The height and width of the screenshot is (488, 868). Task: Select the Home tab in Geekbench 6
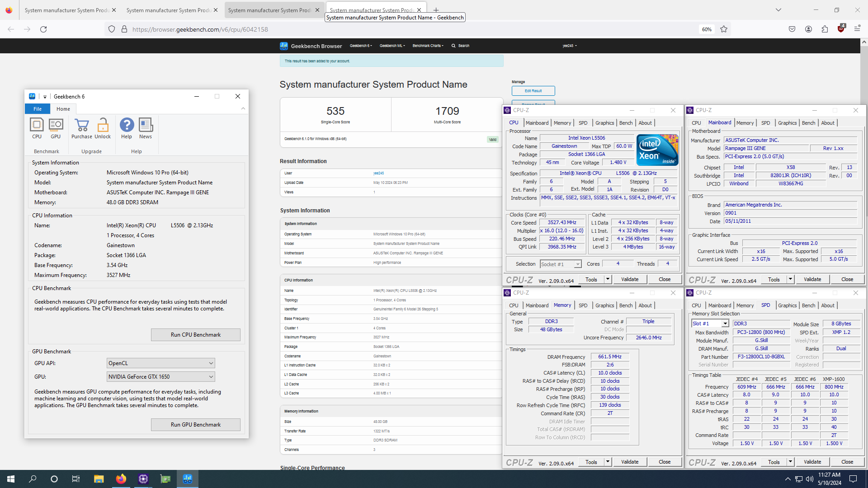tap(63, 109)
